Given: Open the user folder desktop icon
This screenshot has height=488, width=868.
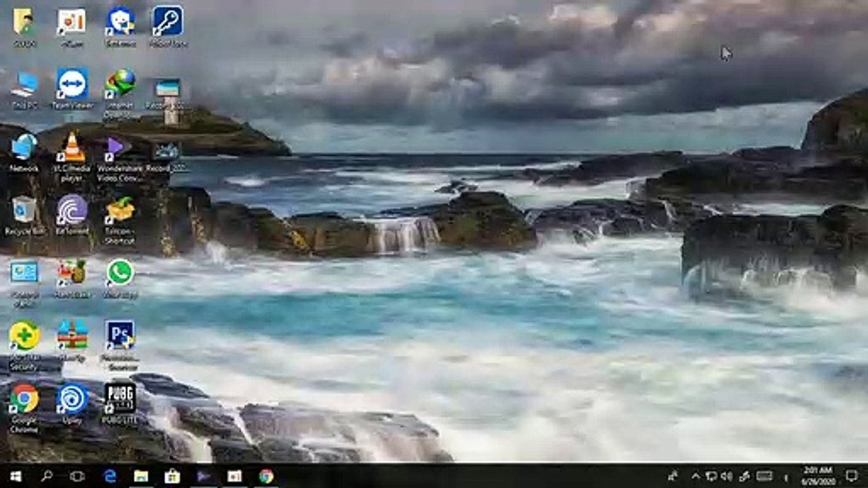Looking at the screenshot, I should click(x=24, y=22).
